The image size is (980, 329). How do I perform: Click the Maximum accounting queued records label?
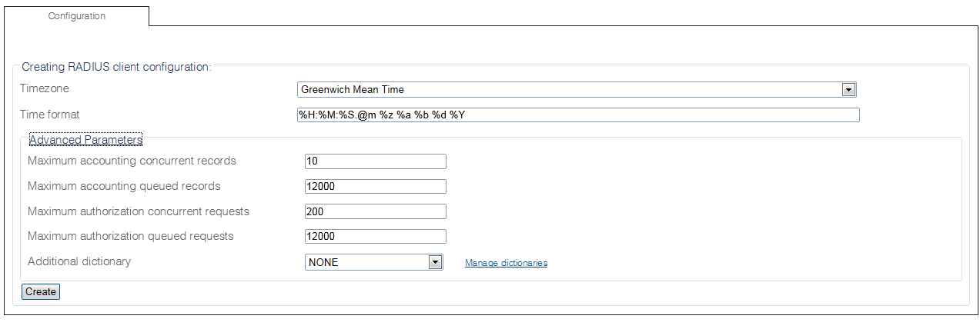point(124,186)
